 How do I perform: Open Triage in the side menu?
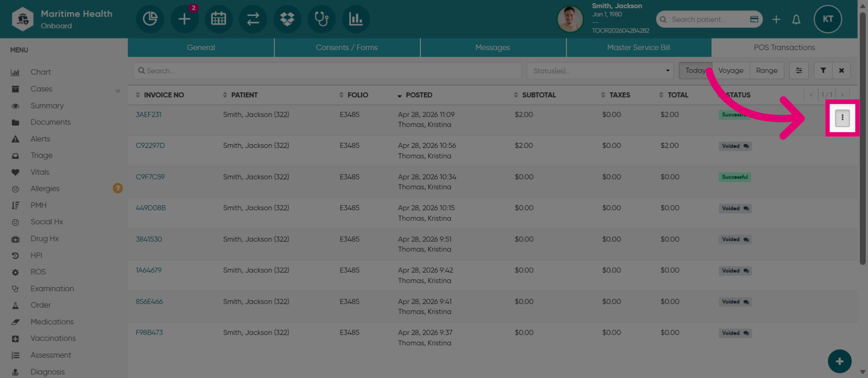tap(42, 155)
